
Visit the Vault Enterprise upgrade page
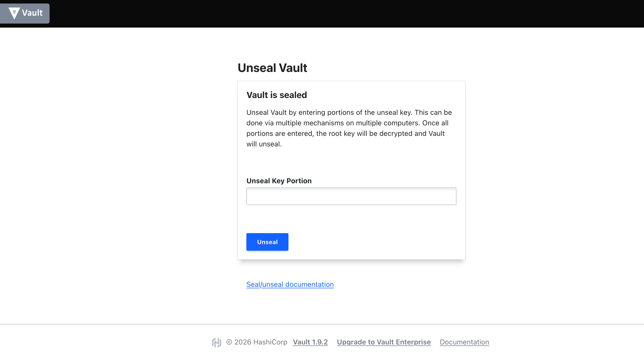pyautogui.click(x=384, y=342)
